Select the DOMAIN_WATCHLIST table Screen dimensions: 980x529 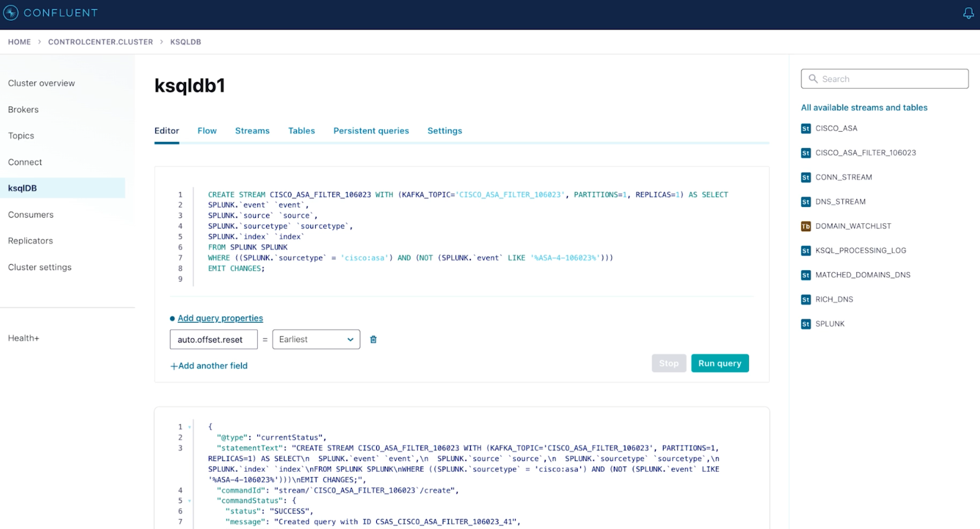click(x=853, y=226)
